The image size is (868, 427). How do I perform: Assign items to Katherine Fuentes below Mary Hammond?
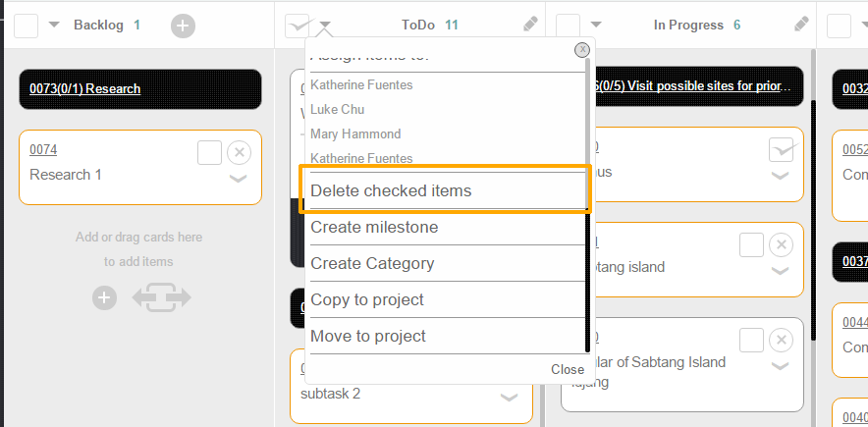[x=361, y=158]
